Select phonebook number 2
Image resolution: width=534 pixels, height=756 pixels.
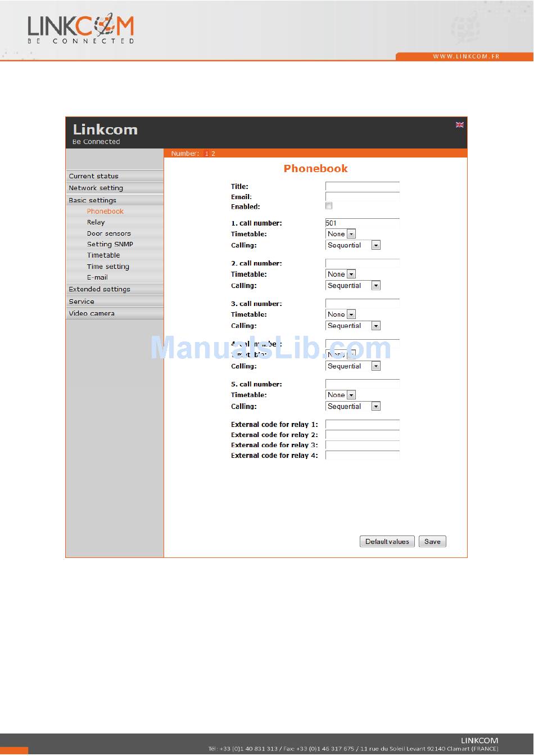pos(213,154)
